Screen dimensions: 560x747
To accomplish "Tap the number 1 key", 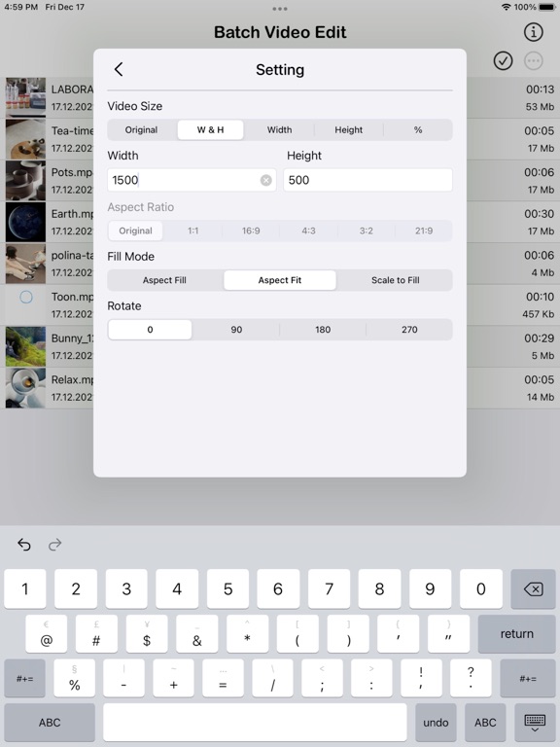I will pos(25,588).
